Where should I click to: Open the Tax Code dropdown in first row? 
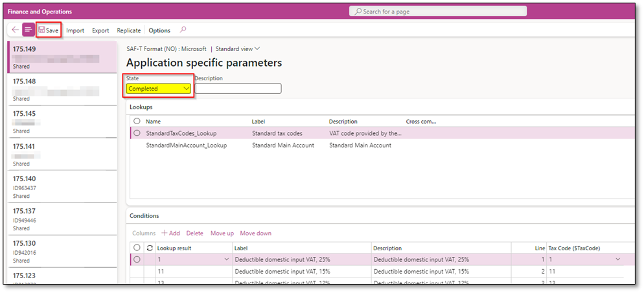(617, 259)
